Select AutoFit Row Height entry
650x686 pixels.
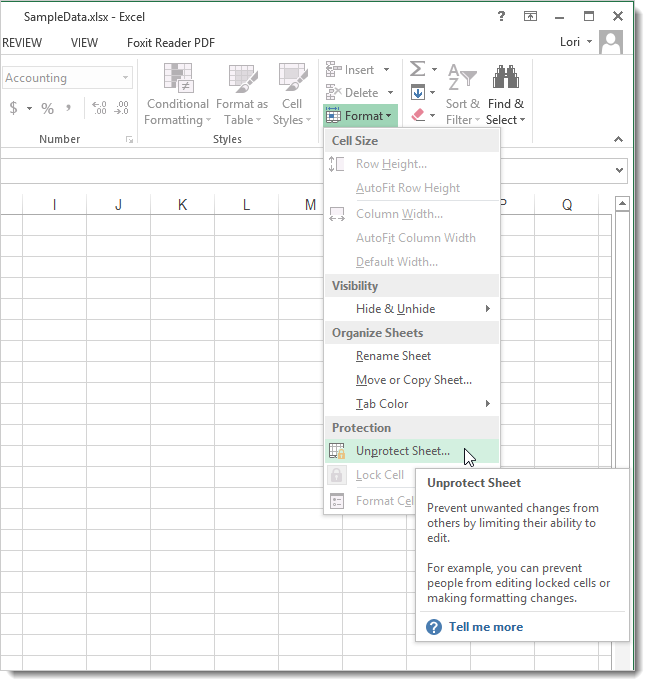coord(412,188)
